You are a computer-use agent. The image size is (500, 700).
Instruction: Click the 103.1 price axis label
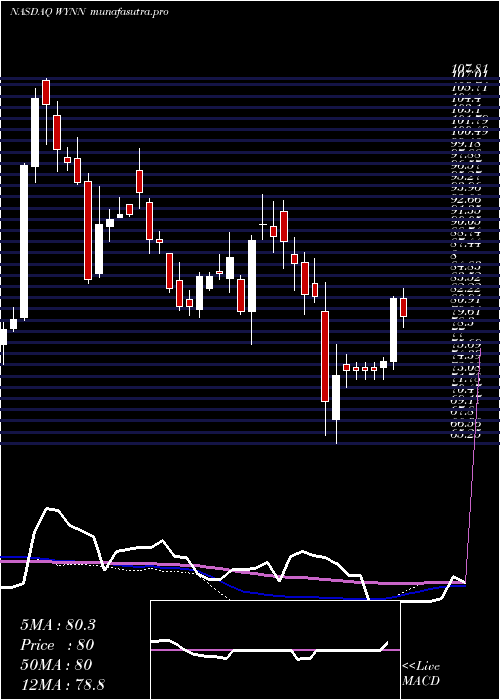pos(466,110)
